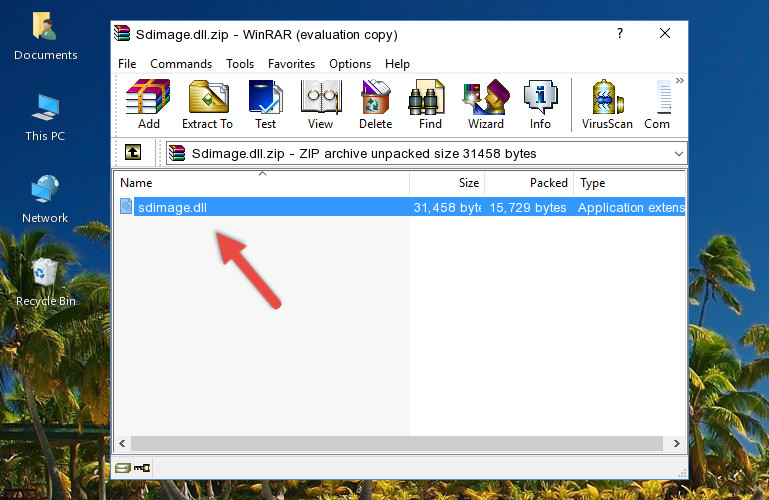
Task: Click the Add toolbar icon
Action: pos(148,104)
